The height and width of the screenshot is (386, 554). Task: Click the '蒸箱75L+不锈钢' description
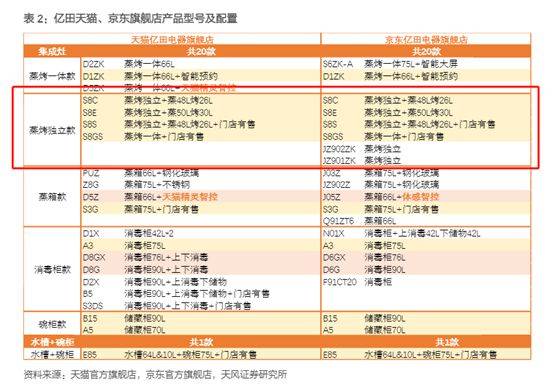pos(157,185)
